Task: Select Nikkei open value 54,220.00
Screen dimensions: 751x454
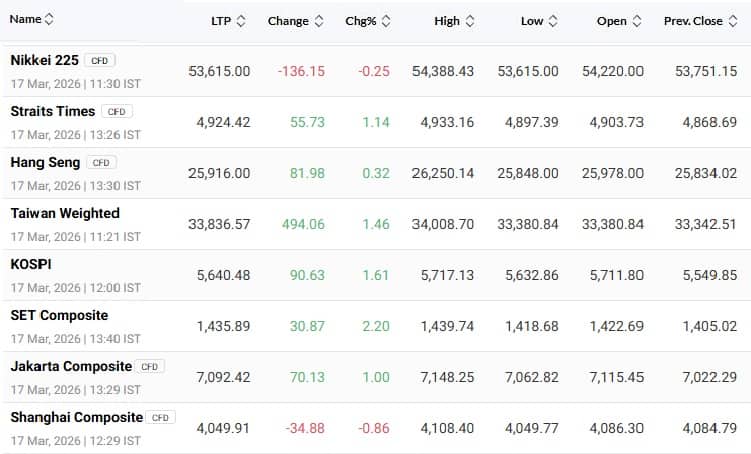Action: (613, 71)
